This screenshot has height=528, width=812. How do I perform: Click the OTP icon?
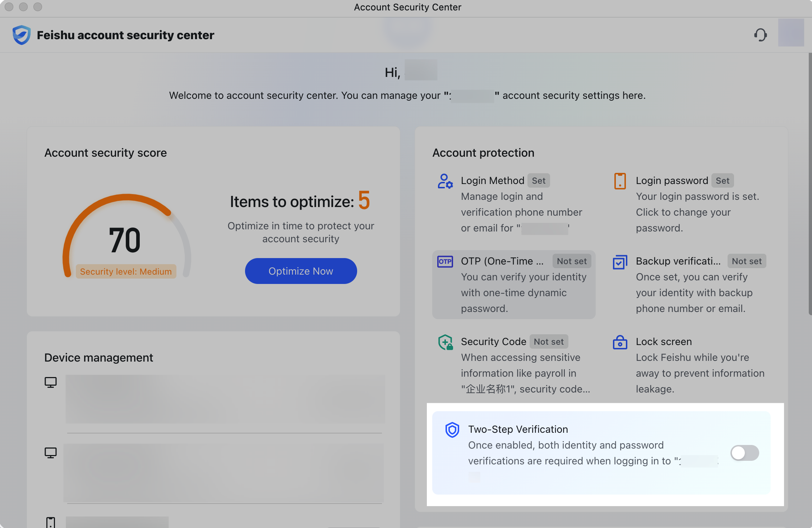coord(445,262)
